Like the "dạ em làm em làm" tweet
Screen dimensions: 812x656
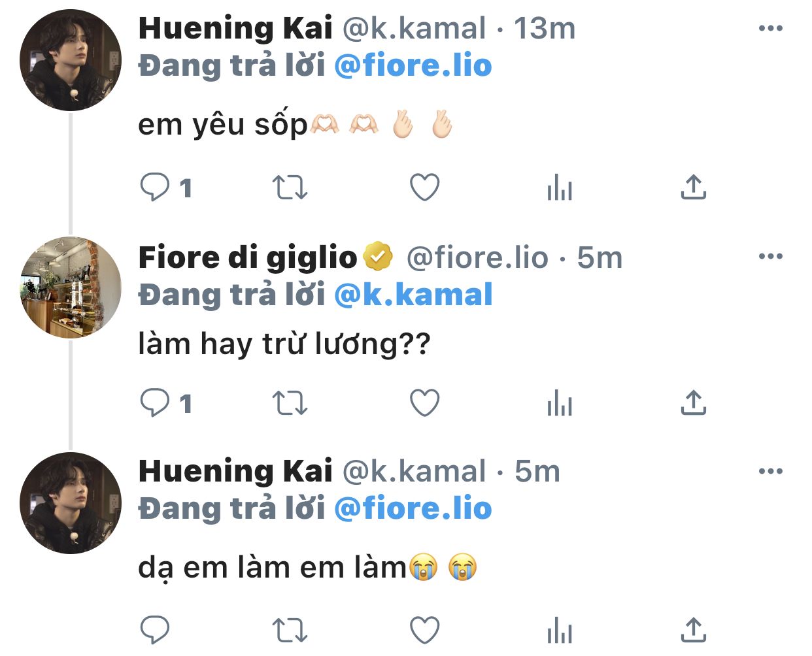(424, 631)
